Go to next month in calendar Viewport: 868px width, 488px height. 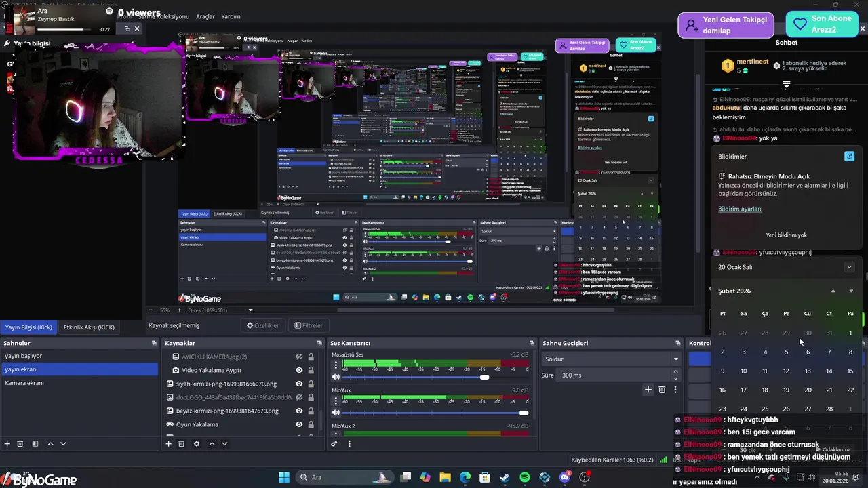(851, 291)
